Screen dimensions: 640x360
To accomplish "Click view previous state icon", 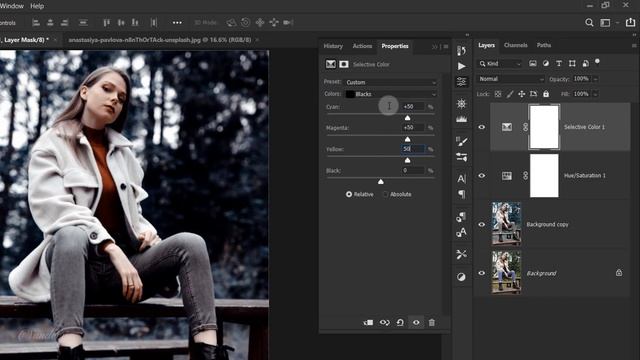I will [384, 322].
